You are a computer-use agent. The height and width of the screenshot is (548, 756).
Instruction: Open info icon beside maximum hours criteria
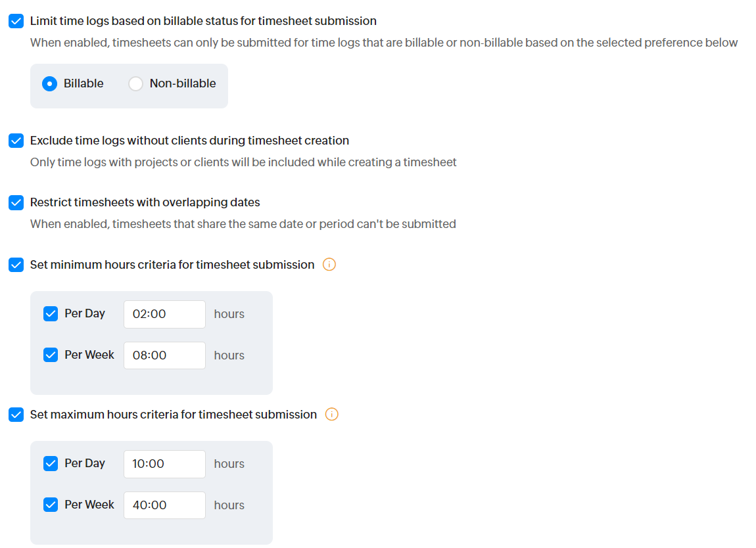(x=332, y=415)
